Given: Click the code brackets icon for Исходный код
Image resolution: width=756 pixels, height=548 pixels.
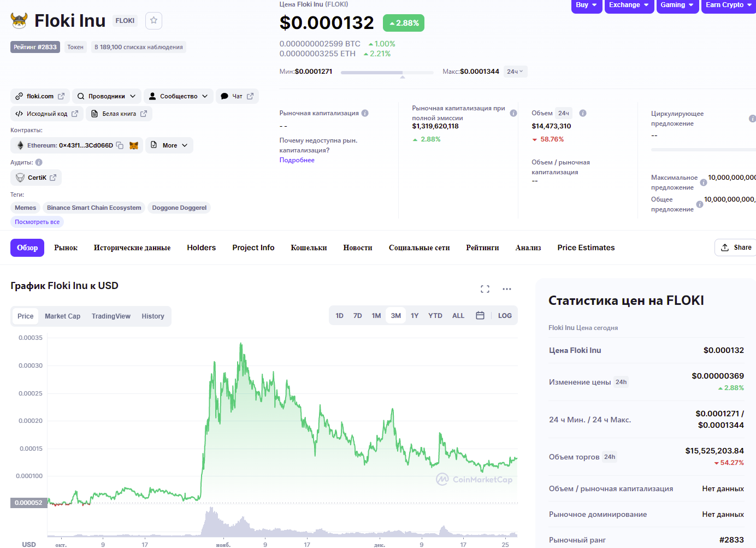Looking at the screenshot, I should [19, 114].
